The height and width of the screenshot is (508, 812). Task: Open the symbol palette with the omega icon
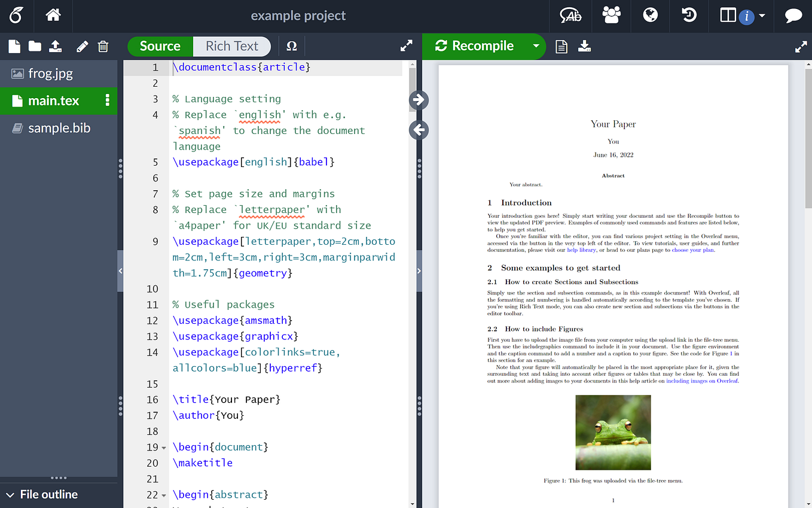pos(291,45)
